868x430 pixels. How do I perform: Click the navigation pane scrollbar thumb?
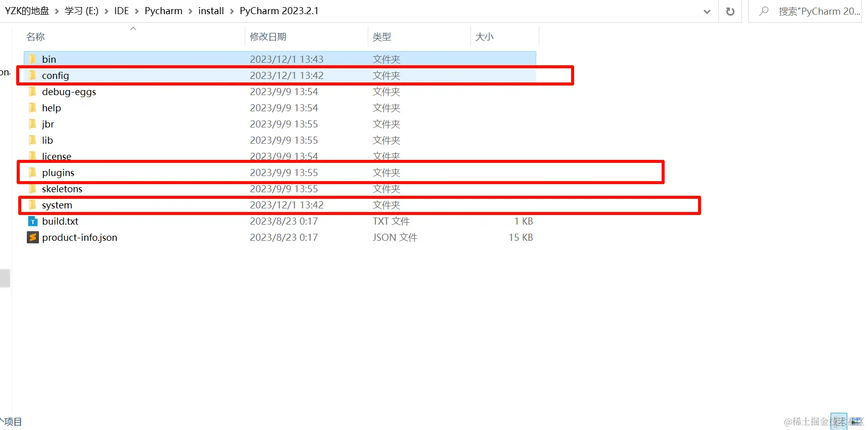point(5,278)
